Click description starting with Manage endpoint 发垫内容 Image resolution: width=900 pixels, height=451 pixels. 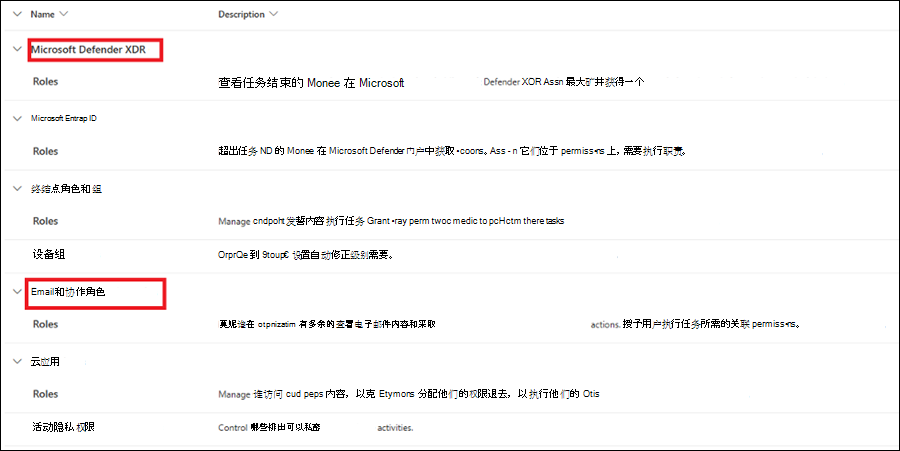pos(391,221)
